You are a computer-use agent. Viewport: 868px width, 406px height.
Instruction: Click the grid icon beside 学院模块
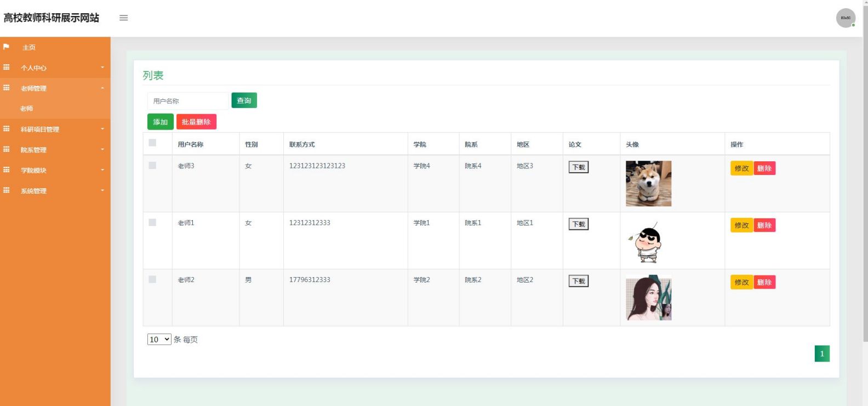[x=7, y=170]
